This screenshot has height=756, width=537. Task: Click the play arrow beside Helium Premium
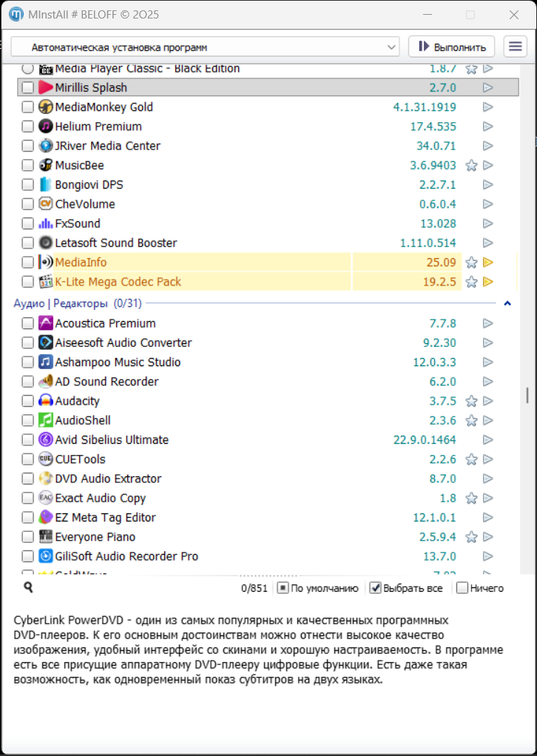[x=487, y=126]
